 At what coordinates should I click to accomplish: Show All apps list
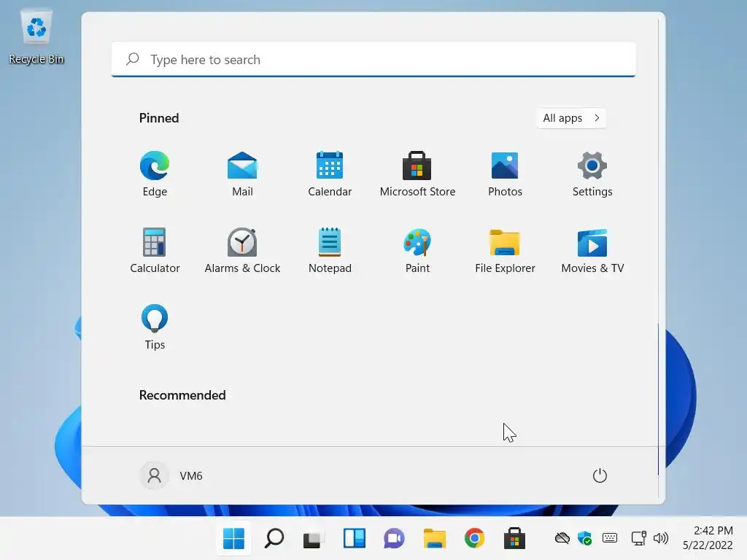570,117
